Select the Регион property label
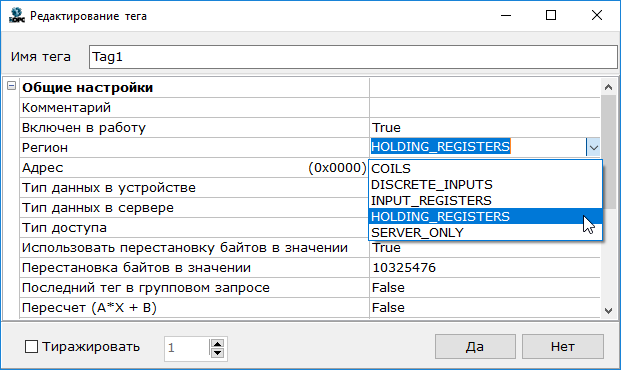The height and width of the screenshot is (370, 621). [x=45, y=148]
